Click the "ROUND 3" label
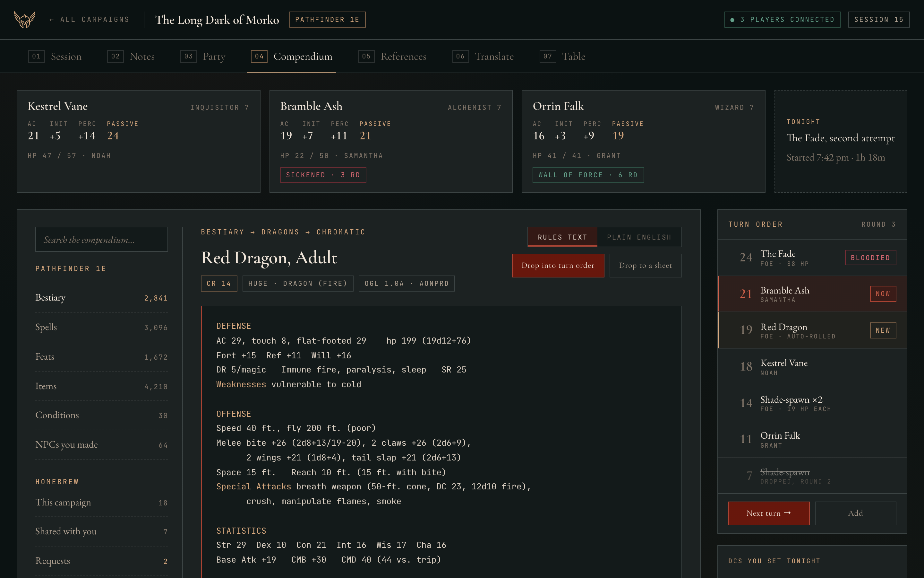Image resolution: width=924 pixels, height=578 pixels. pos(878,224)
